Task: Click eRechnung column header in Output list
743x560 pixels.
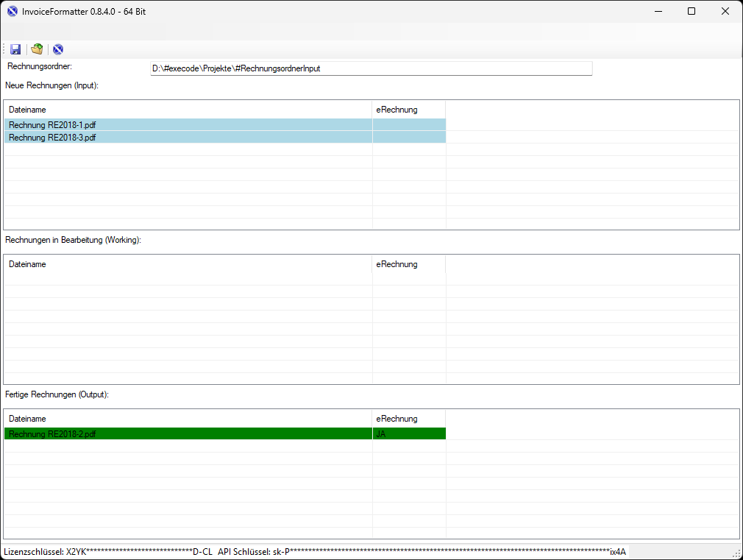Action: 397,419
